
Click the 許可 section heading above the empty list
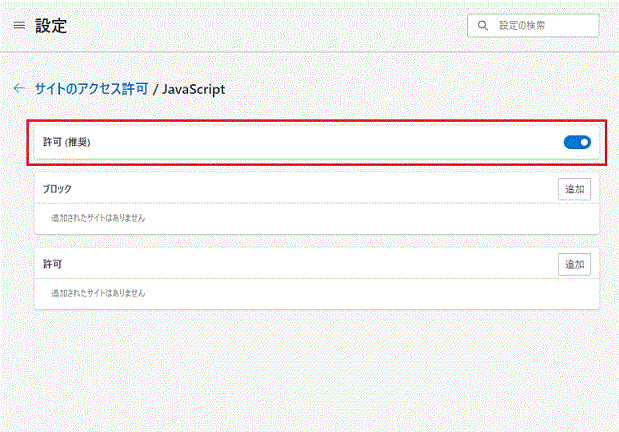pyautogui.click(x=52, y=264)
